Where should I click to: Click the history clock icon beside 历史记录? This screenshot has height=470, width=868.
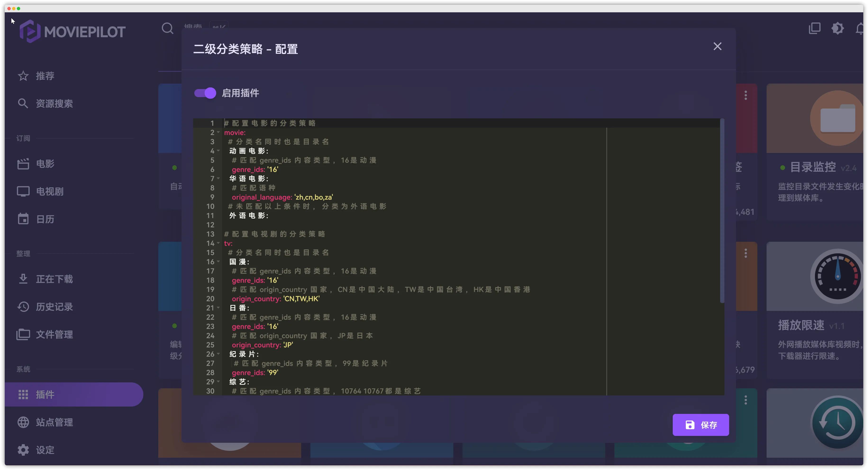pyautogui.click(x=23, y=307)
